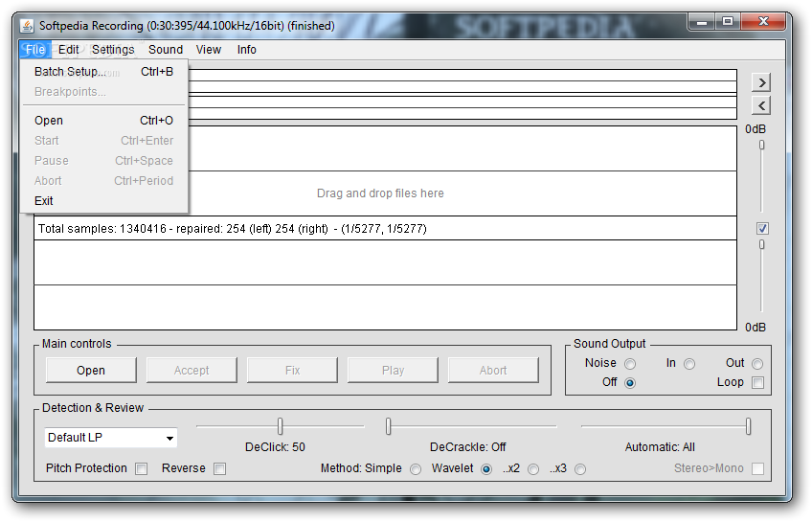The image size is (812, 522).
Task: Choose Batch Setup from File menu
Action: pyautogui.click(x=104, y=72)
